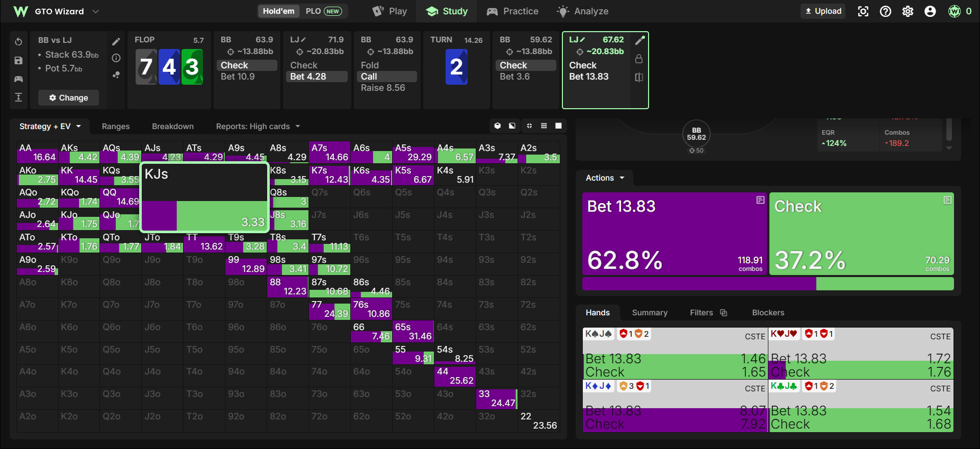Click the Change button
The image size is (980, 449).
[x=68, y=97]
